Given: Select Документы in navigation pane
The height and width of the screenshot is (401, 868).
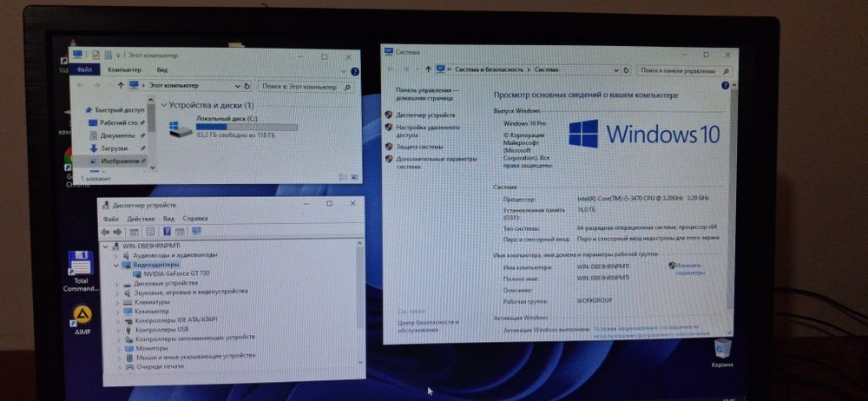Looking at the screenshot, I should pyautogui.click(x=117, y=135).
